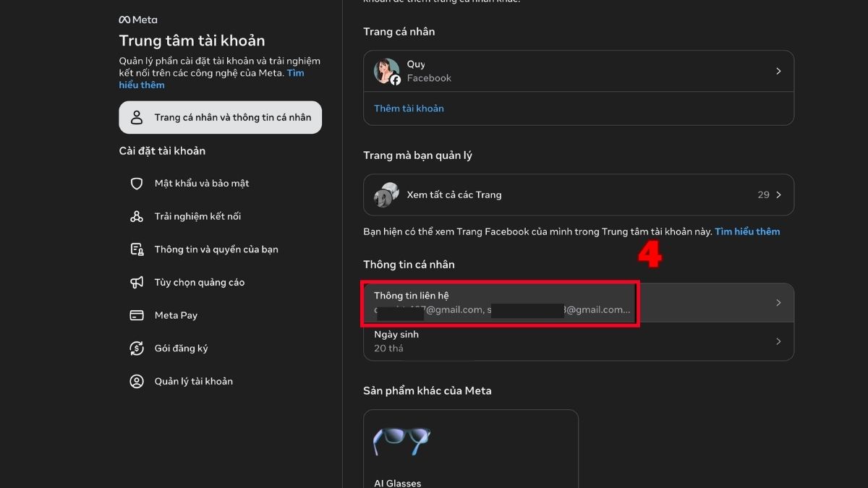Click the Gói đăng ký subscription icon

[x=137, y=348]
